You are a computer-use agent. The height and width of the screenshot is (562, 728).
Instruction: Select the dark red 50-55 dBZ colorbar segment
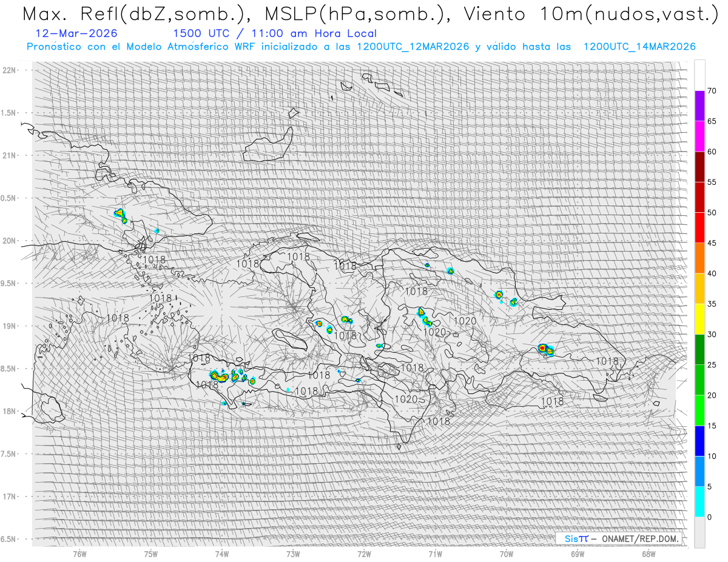pos(699,197)
